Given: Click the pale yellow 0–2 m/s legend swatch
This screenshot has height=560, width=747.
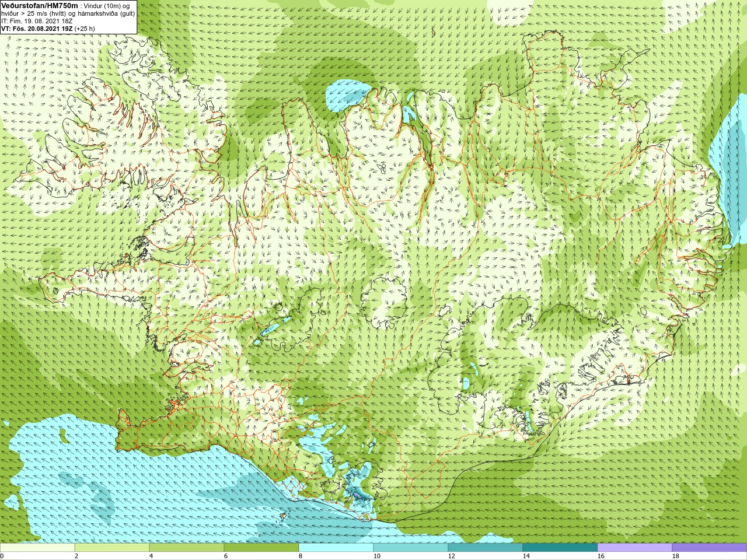Looking at the screenshot, I should point(37,548).
